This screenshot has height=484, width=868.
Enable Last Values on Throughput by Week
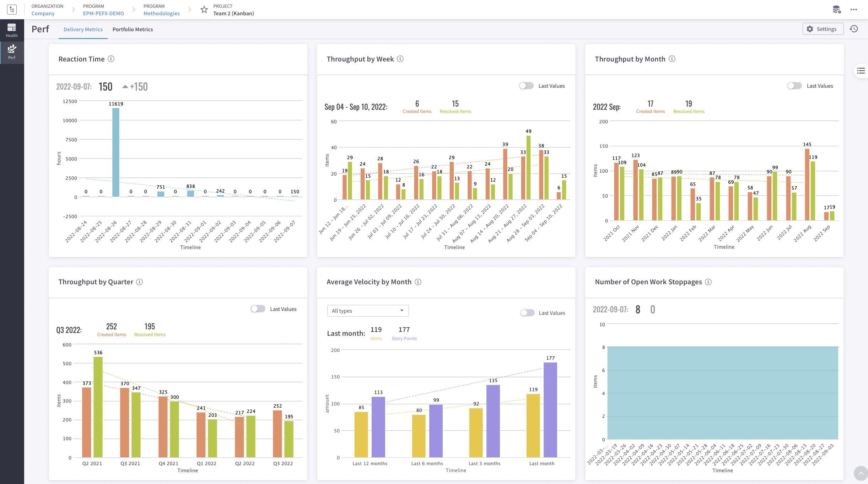(x=526, y=86)
